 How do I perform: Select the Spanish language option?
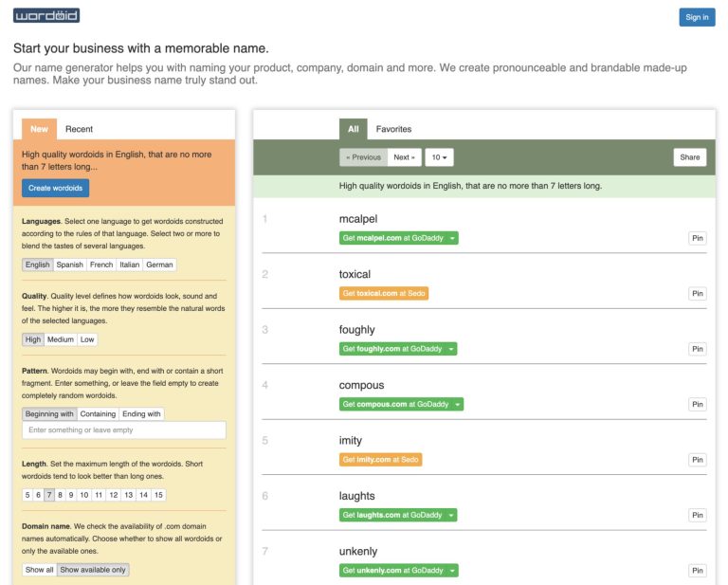(69, 265)
